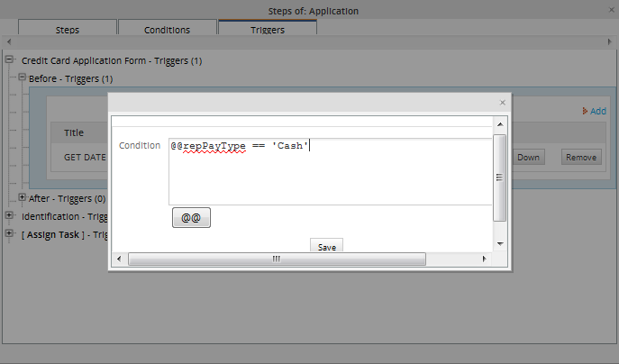Click the dialog's horizontal scrollbar left arrow
The image size is (619, 364).
coord(119,259)
